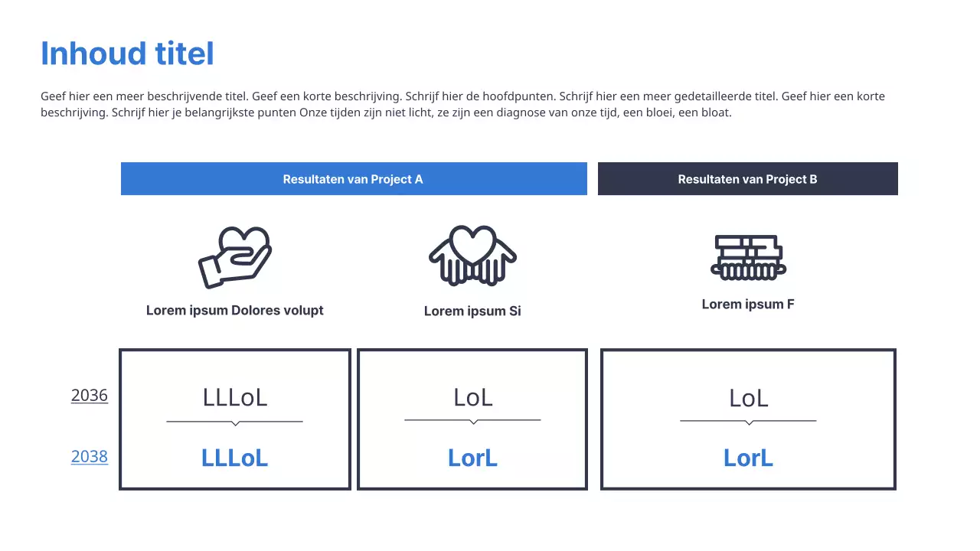Click the description paragraph starting with Geef hier

pyautogui.click(x=462, y=105)
